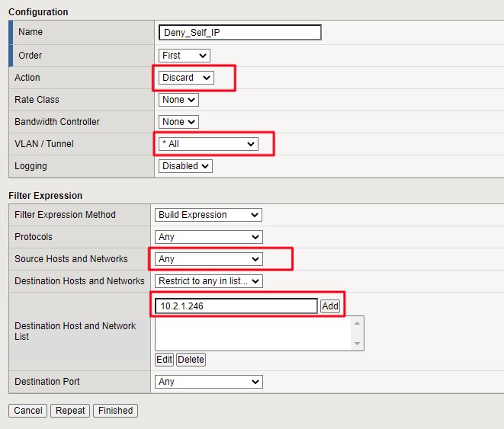The width and height of the screenshot is (504, 429).
Task: Expand the Action dropdown set to Discard
Action: (x=186, y=78)
